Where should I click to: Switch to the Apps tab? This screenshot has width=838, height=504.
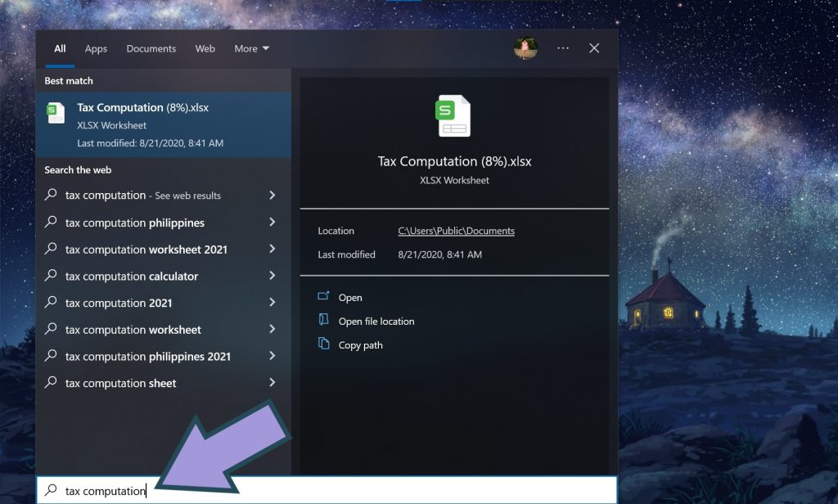[x=96, y=48]
